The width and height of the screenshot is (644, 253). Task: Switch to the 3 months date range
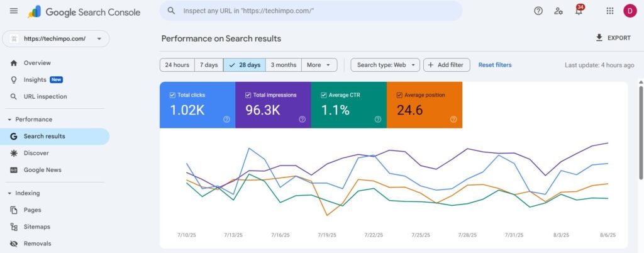pyautogui.click(x=284, y=65)
